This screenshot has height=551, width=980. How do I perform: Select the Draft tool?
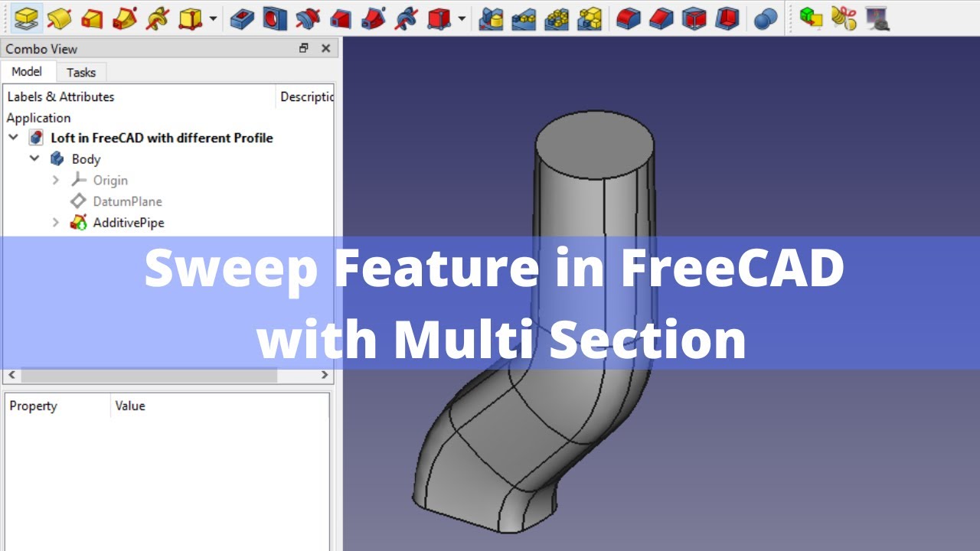[694, 18]
